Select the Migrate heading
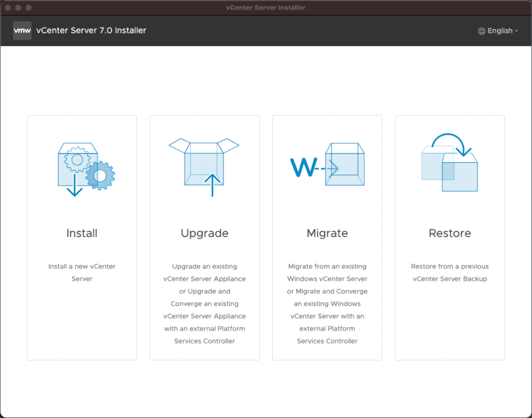 point(327,233)
